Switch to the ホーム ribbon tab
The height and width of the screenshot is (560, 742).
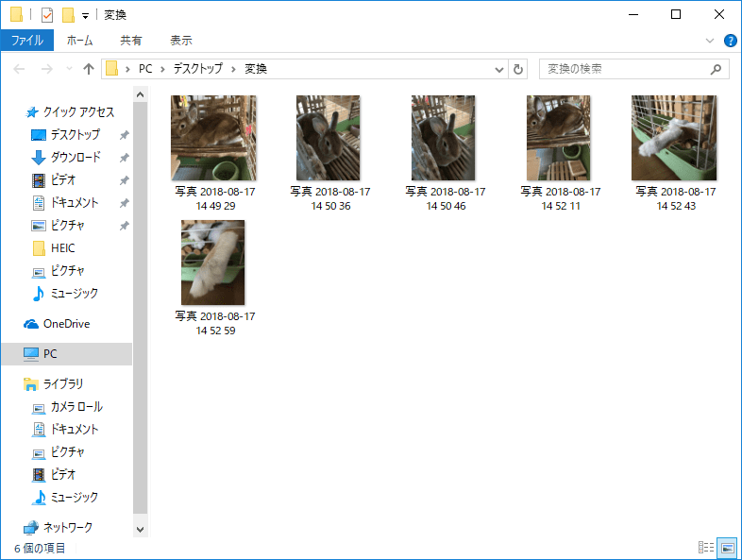[x=79, y=41]
